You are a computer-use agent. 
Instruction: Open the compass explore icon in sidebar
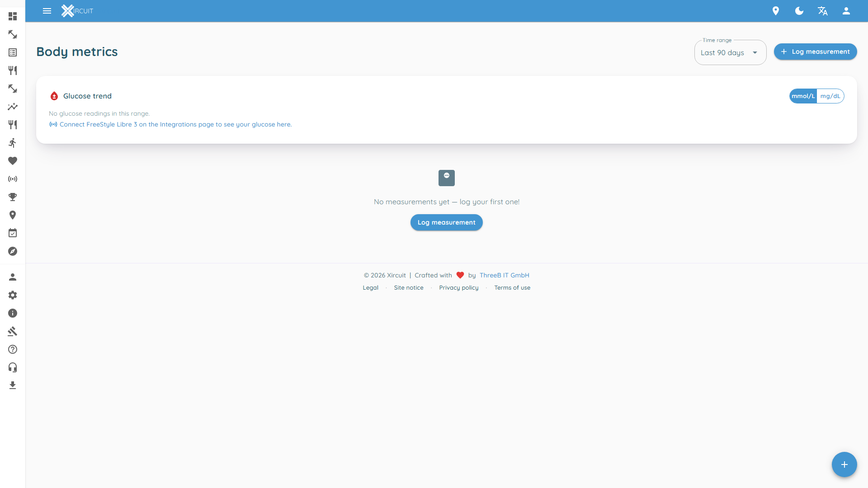coord(13,251)
